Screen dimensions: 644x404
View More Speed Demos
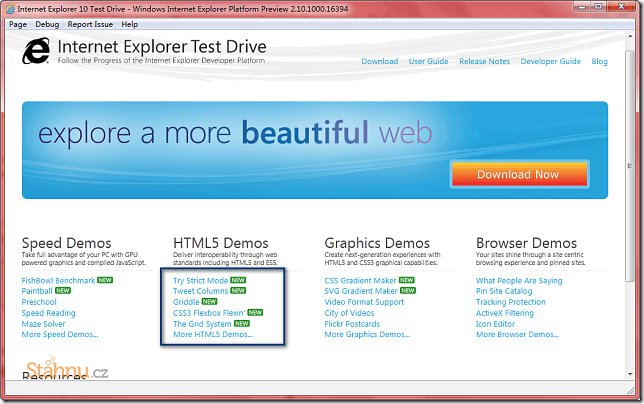60,334
